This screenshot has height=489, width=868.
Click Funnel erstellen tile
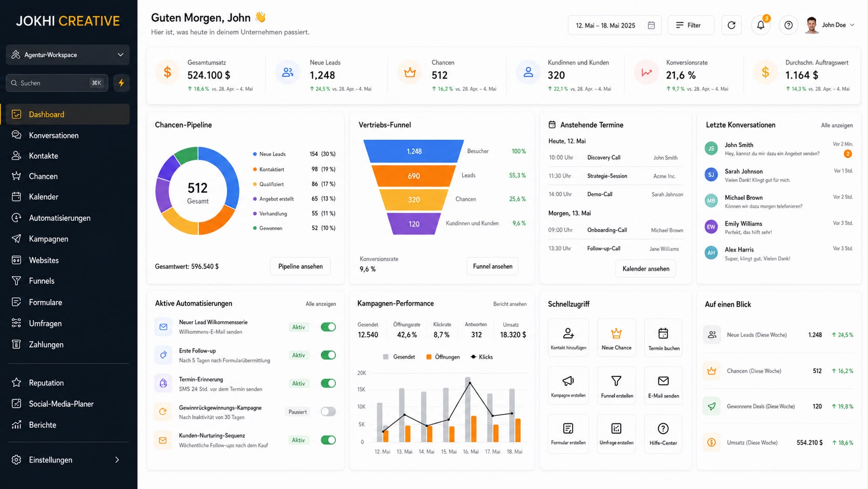pyautogui.click(x=616, y=386)
